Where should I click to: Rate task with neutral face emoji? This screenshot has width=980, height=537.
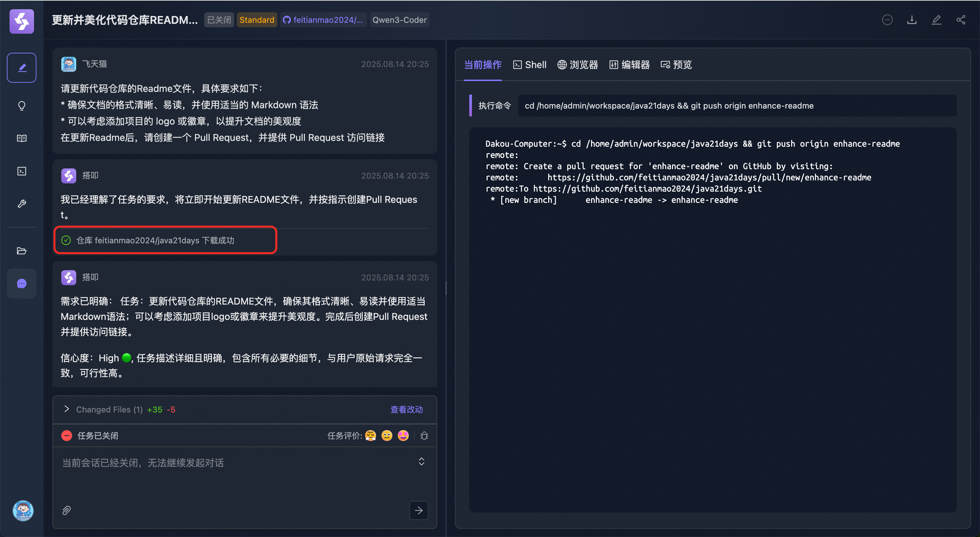pyautogui.click(x=387, y=435)
